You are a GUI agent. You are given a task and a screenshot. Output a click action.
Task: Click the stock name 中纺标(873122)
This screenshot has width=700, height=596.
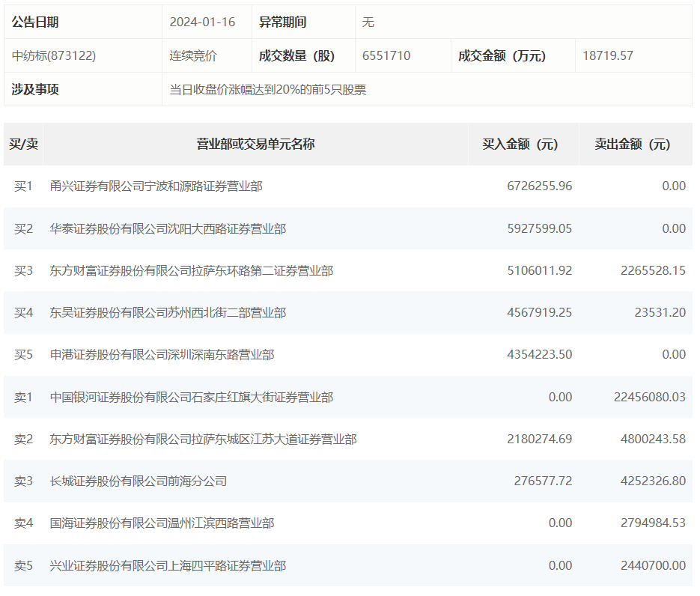coord(54,56)
